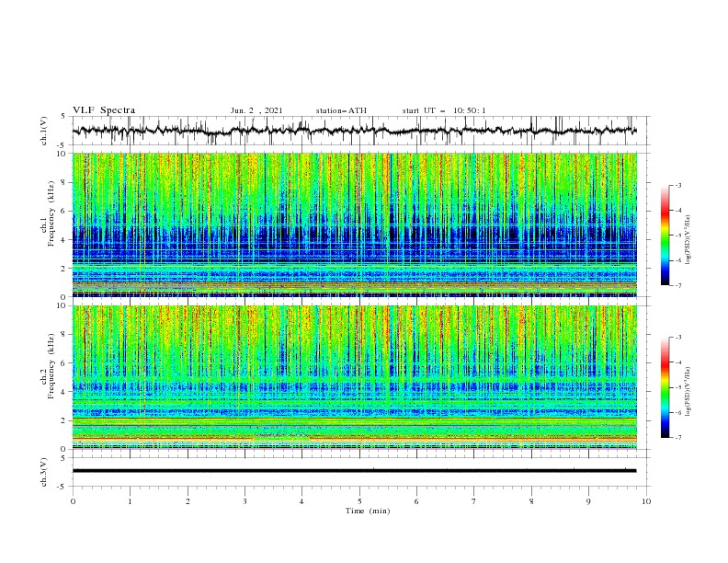Click the "start UT = 10:50:1" header text
Image resolution: width=728 pixels, height=563 pixels.
pyautogui.click(x=444, y=110)
